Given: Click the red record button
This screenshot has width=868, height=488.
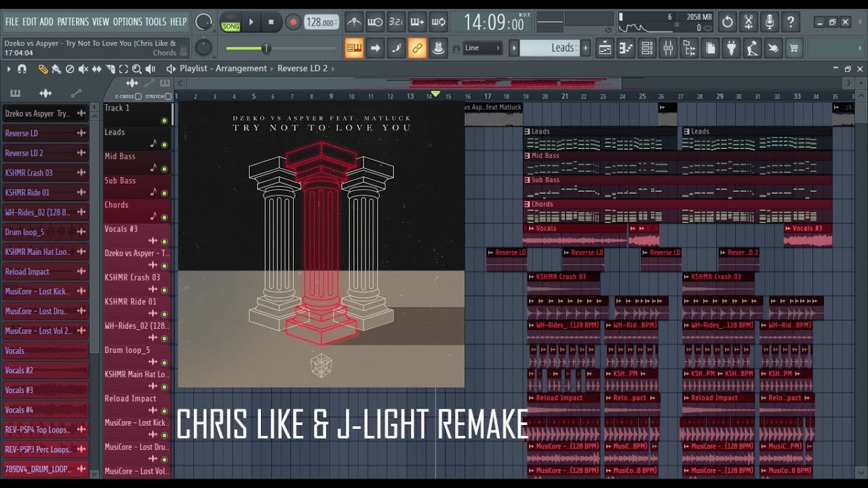Looking at the screenshot, I should (293, 22).
